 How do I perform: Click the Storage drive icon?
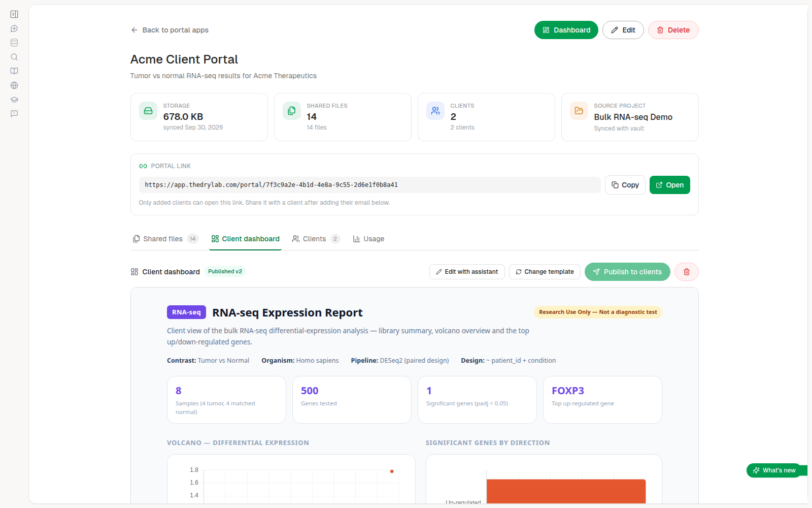coord(148,111)
